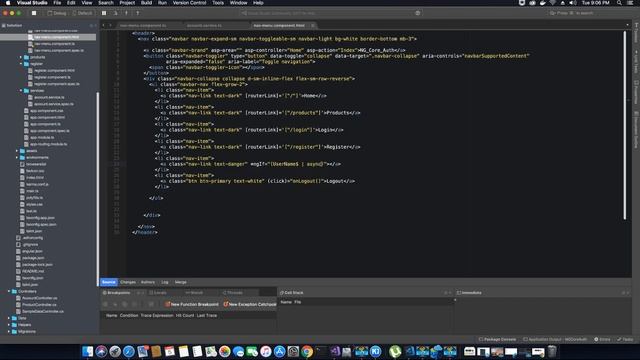
Task: Open the Version Control menu
Action: click(x=189, y=3)
